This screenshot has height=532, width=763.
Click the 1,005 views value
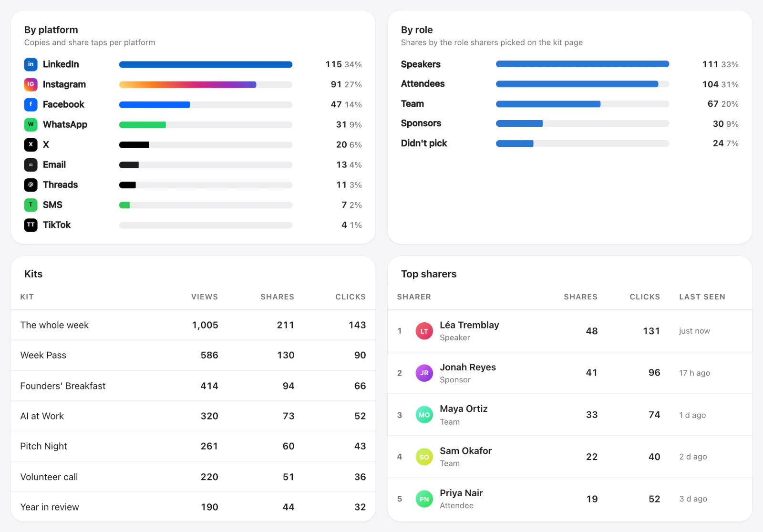click(205, 325)
